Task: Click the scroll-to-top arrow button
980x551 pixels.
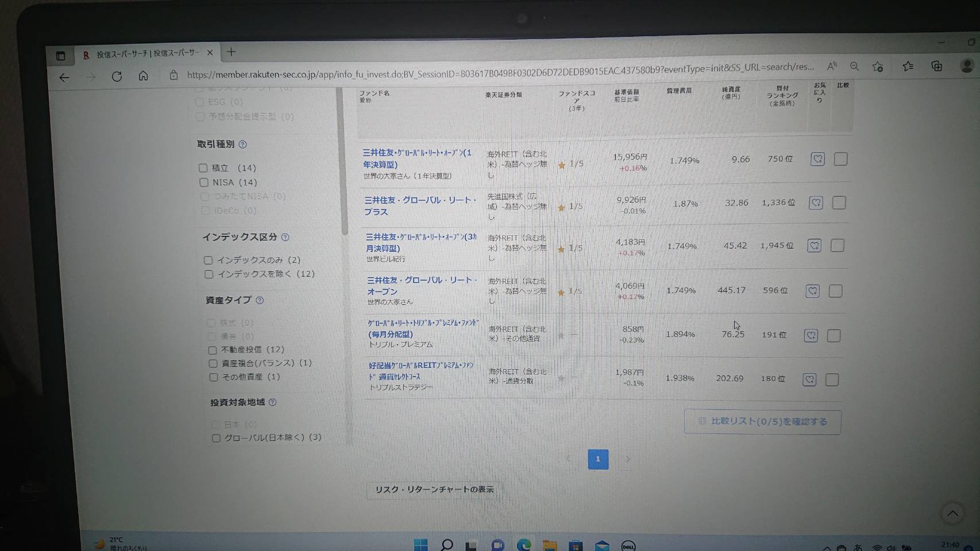Action: pyautogui.click(x=952, y=513)
